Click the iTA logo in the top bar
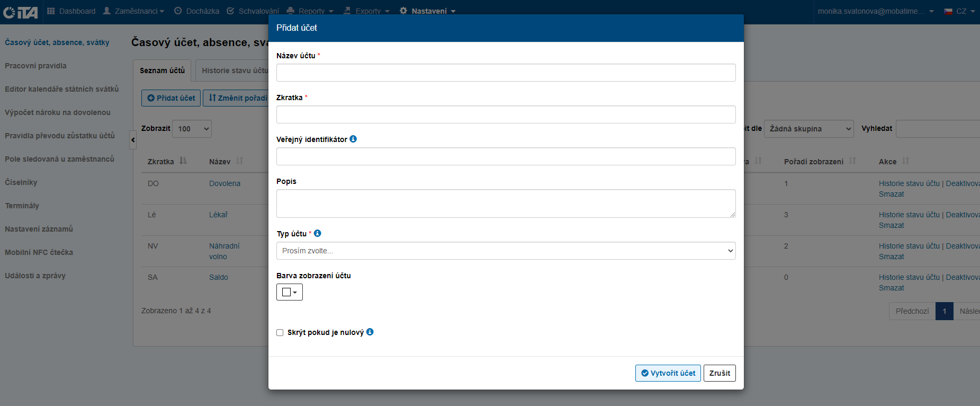980x406 pixels. [x=21, y=12]
